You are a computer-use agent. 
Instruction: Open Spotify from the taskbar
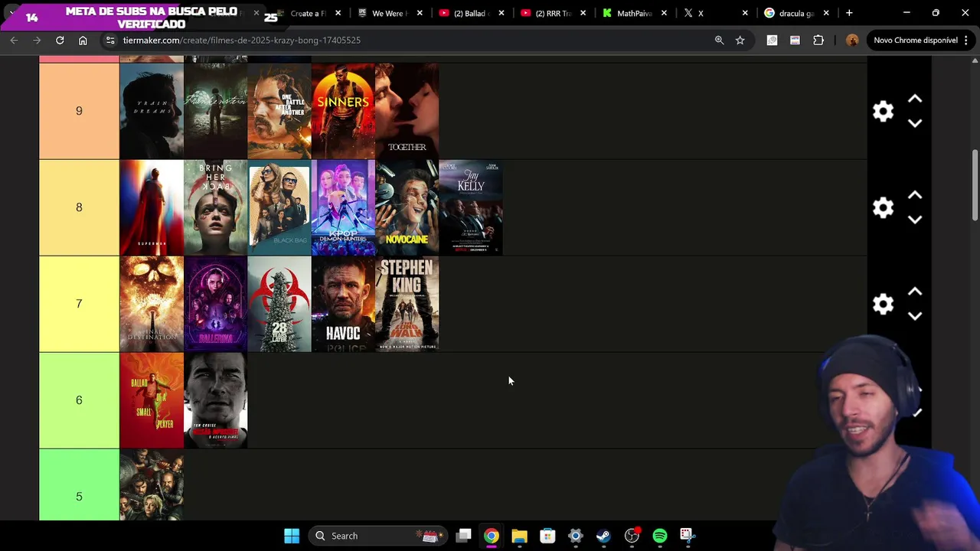click(660, 536)
